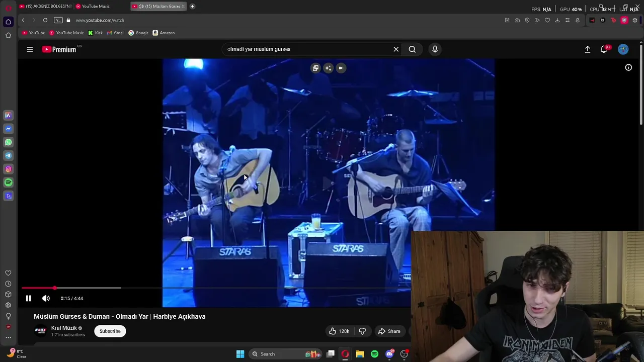Screen dimensions: 644x362
Task: Open Spotify in Opera sidebar
Action: [8, 183]
